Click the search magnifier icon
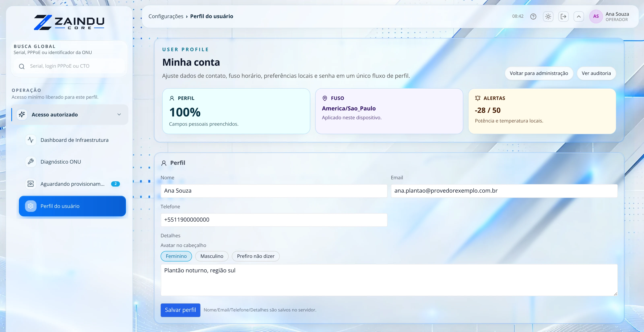 tap(22, 66)
